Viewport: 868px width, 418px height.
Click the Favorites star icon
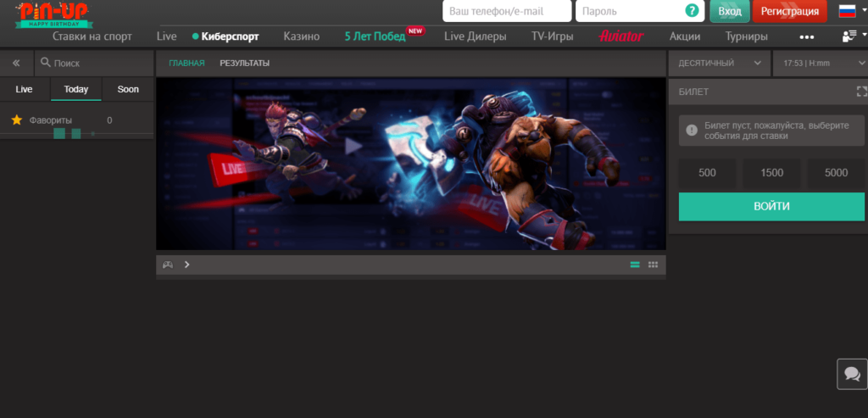click(x=17, y=120)
